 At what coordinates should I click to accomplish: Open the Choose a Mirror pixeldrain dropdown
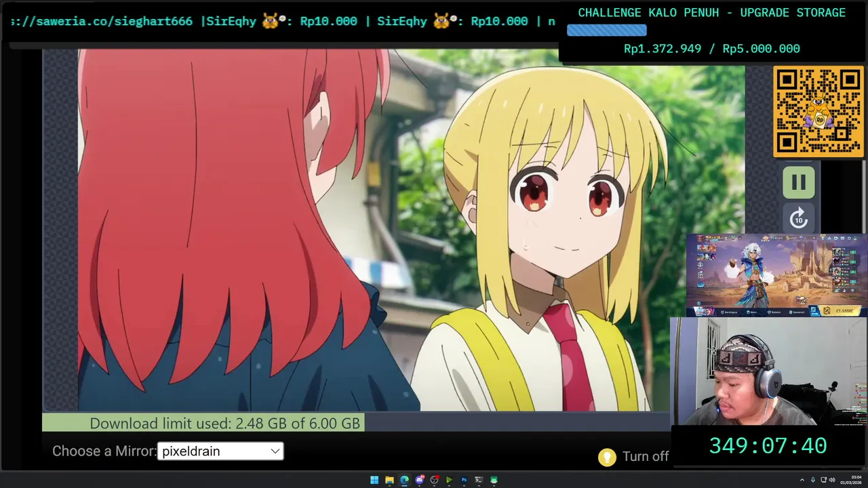pos(220,451)
